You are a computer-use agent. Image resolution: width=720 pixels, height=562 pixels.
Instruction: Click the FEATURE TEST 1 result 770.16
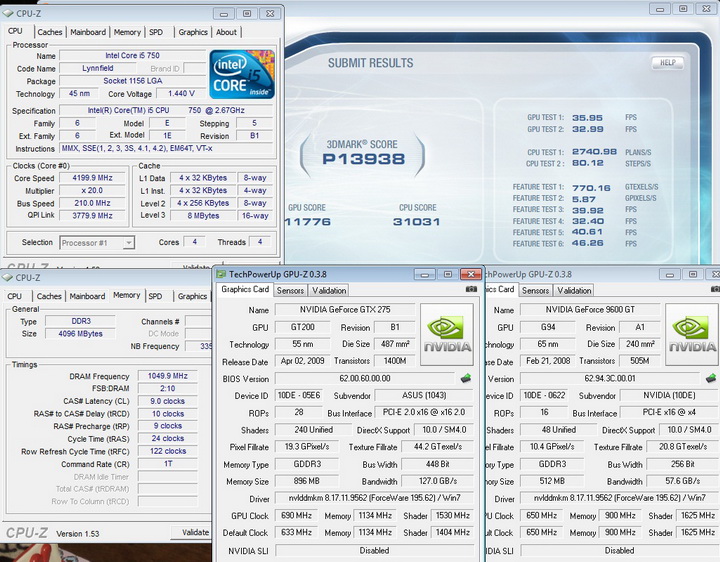click(x=591, y=188)
